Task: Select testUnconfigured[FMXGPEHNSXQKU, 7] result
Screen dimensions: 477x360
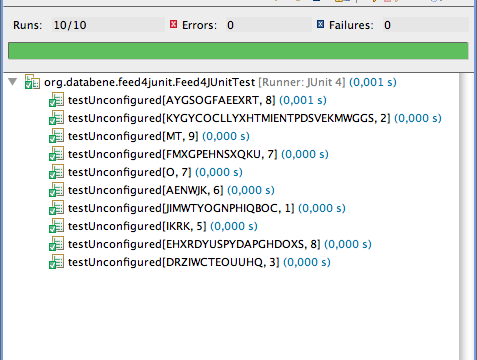Action: click(x=198, y=154)
